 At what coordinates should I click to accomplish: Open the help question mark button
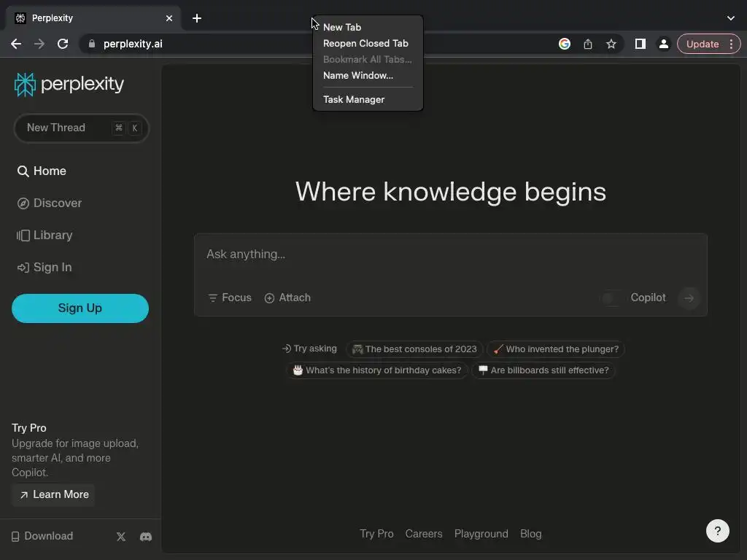tap(718, 531)
